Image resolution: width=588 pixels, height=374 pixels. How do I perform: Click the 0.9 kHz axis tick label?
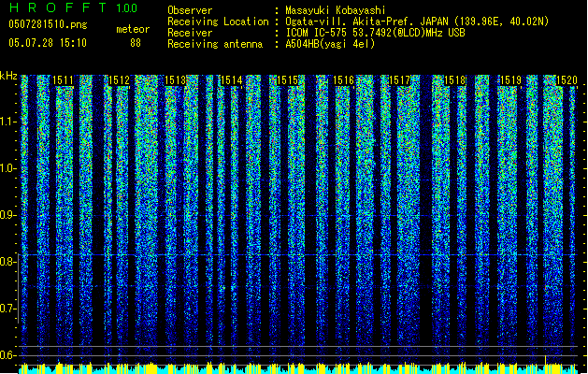[x=7, y=215]
